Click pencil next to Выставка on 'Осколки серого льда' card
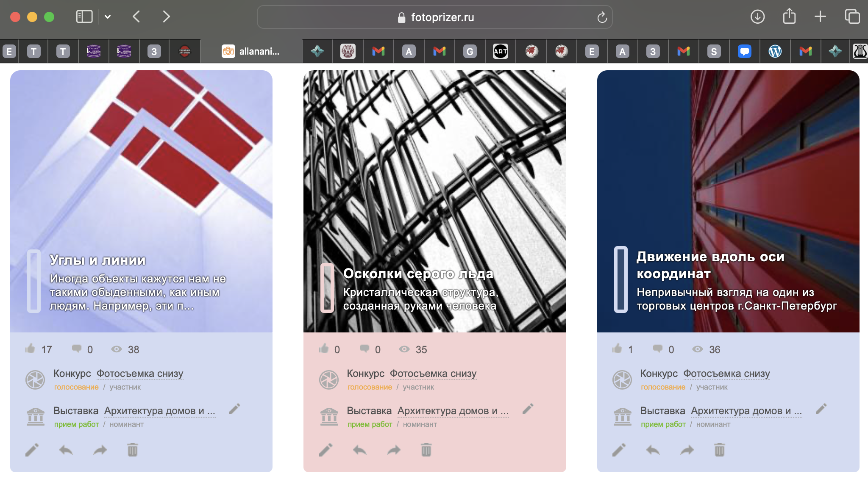This screenshot has height=487, width=868. [x=528, y=409]
